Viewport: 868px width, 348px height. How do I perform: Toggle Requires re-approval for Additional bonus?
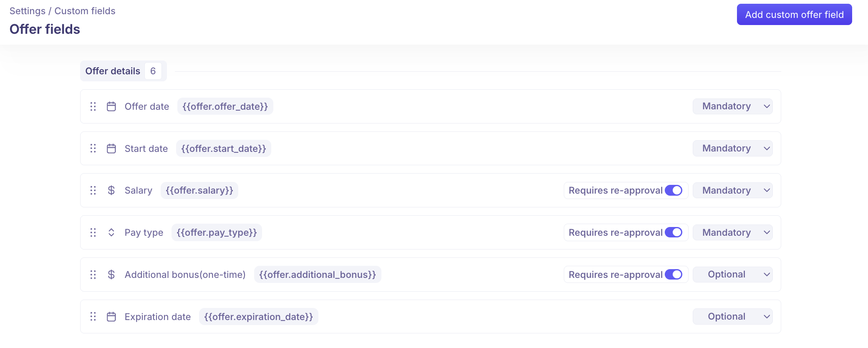click(x=674, y=275)
